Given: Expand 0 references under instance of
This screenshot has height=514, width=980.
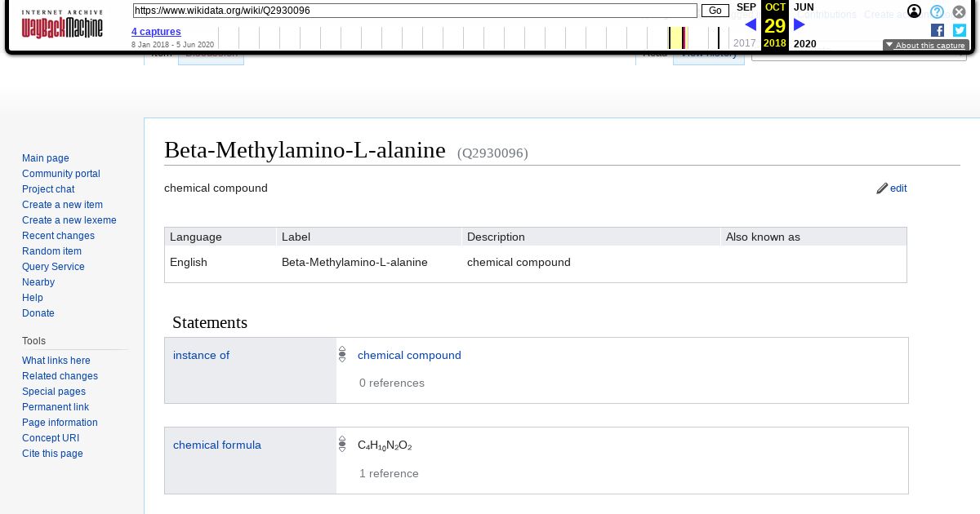Looking at the screenshot, I should (x=392, y=383).
